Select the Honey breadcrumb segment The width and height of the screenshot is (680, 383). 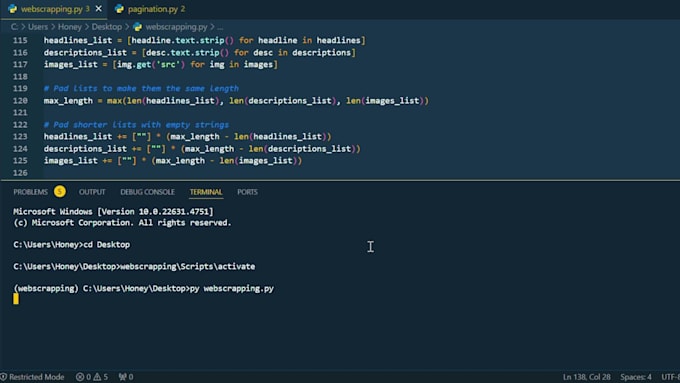(69, 27)
